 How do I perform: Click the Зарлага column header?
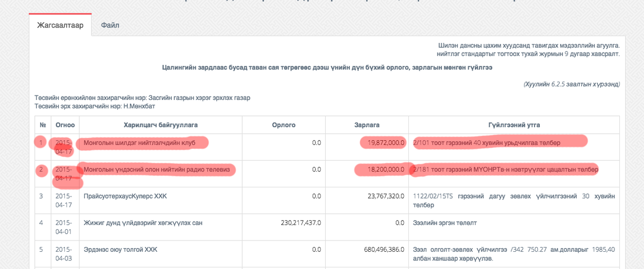(367, 125)
